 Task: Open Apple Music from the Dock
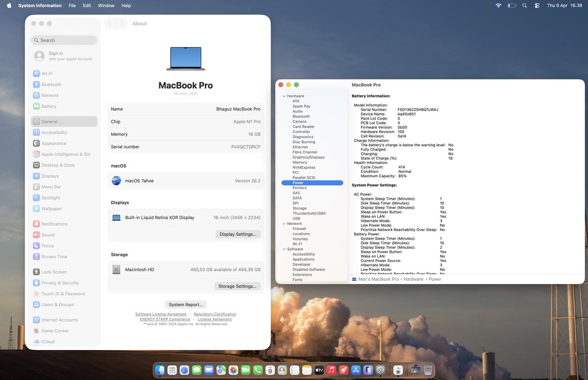pos(331,370)
